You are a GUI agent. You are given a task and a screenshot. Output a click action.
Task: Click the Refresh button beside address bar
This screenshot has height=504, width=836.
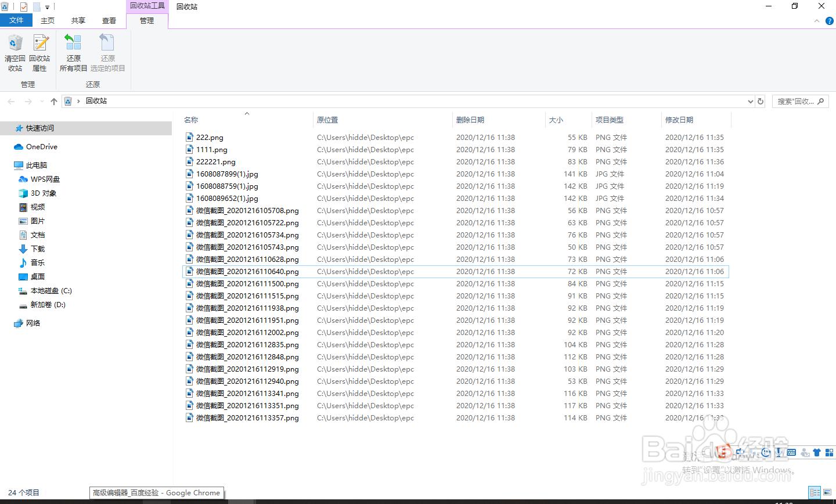tap(761, 101)
